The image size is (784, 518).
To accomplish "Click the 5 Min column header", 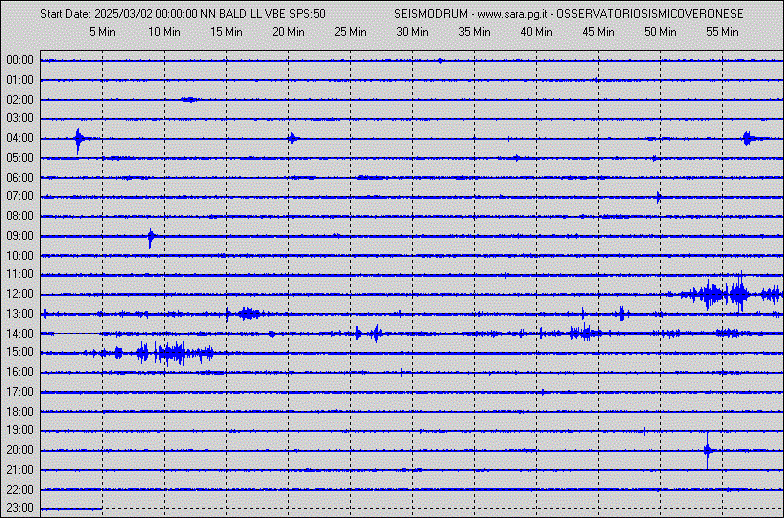I will pyautogui.click(x=102, y=32).
